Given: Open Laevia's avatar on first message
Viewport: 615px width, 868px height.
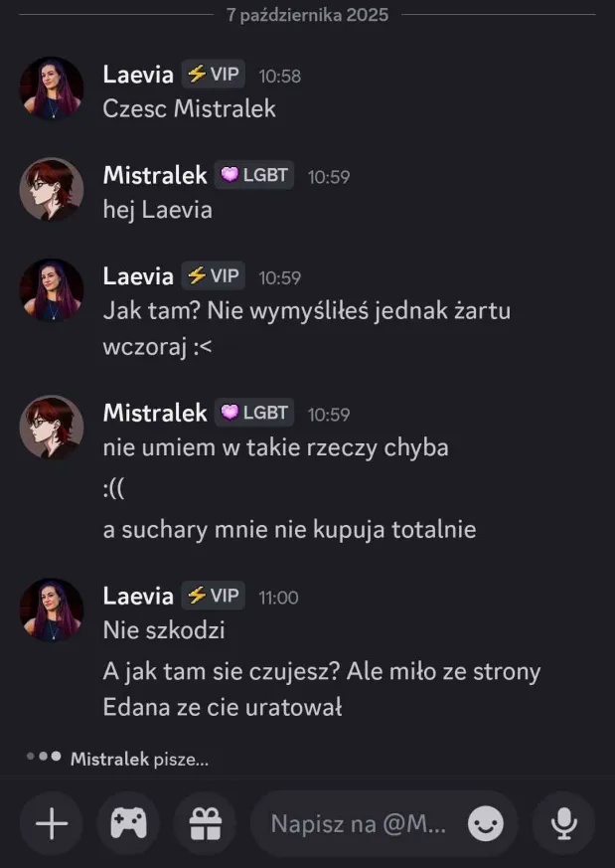Looking at the screenshot, I should pos(52,88).
